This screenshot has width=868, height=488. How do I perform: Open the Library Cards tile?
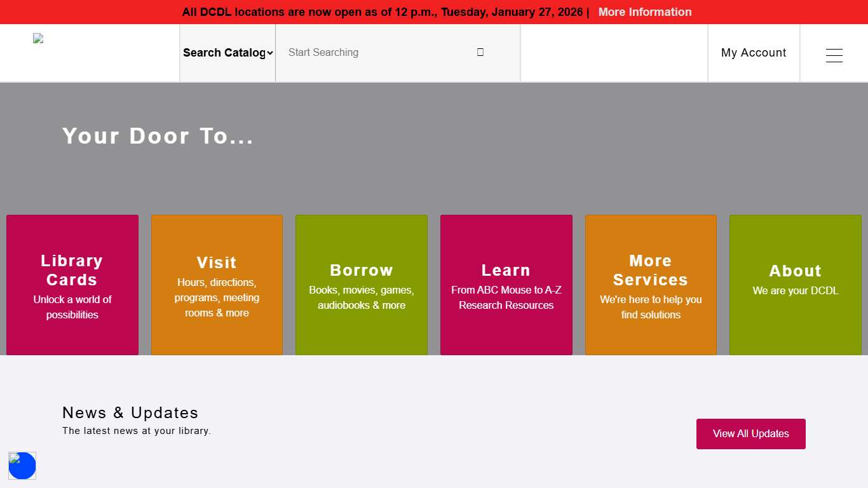[x=72, y=285]
